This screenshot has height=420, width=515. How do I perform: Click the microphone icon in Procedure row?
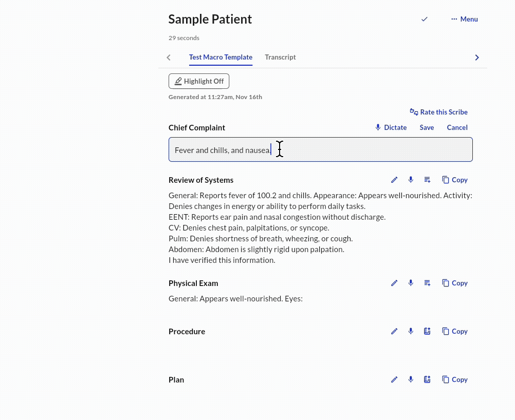pos(411,331)
